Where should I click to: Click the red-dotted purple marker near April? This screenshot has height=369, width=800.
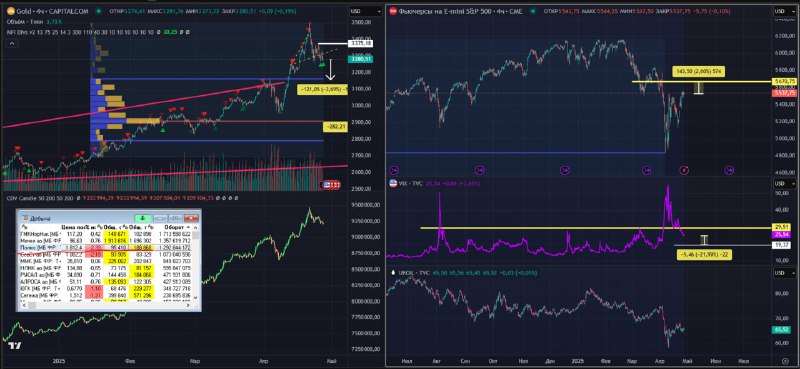[x=684, y=170]
